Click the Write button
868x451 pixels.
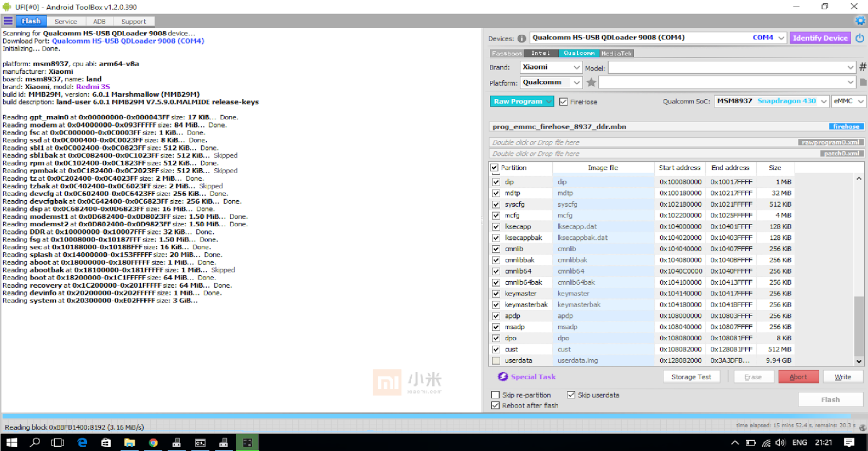(843, 377)
